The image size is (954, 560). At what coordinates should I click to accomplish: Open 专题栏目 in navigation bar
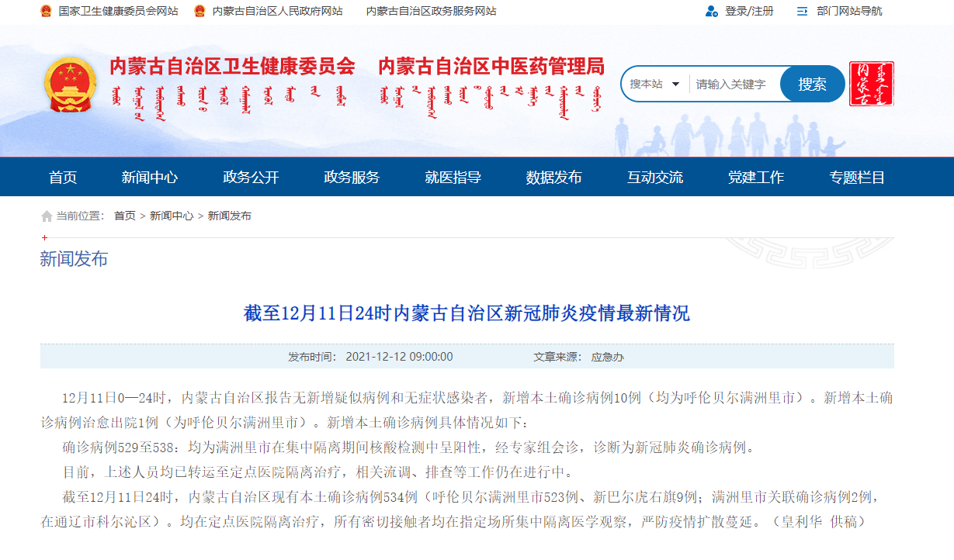click(857, 177)
